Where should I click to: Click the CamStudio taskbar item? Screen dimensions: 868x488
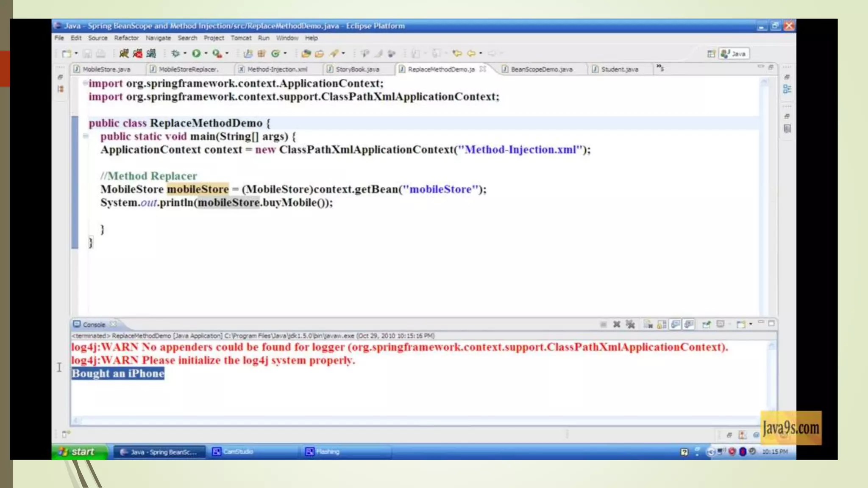[x=237, y=452]
